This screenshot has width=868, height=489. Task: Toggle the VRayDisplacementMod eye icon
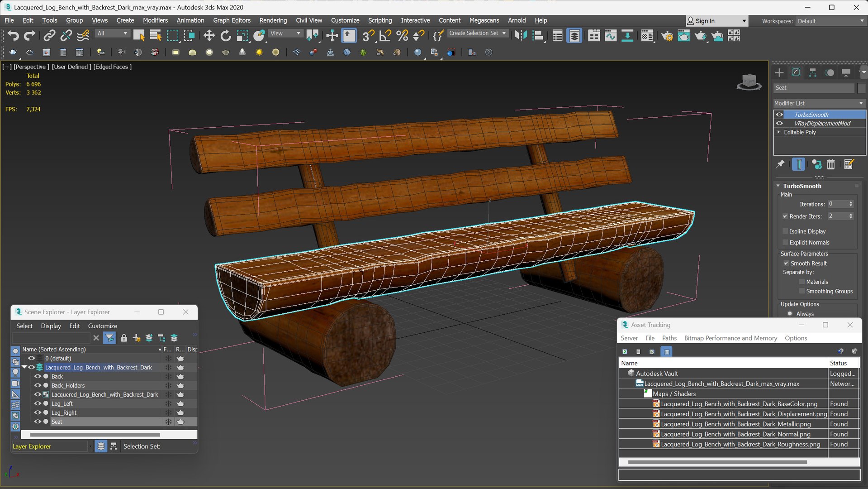click(x=779, y=123)
